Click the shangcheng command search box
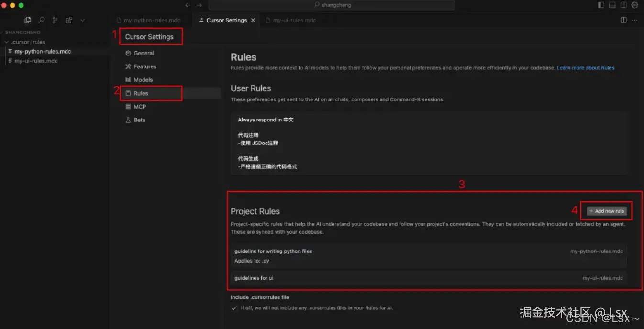Viewport: 644px width, 329px height. pos(332,5)
